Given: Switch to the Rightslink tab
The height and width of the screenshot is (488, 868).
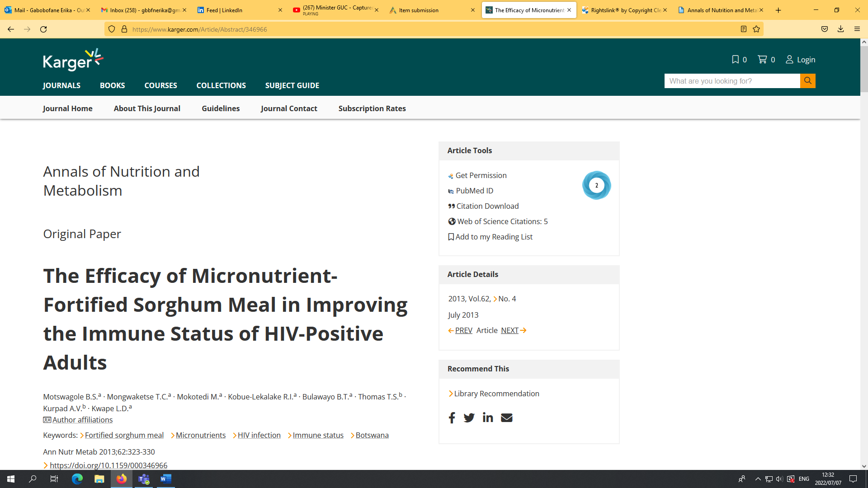Looking at the screenshot, I should click(625, 10).
